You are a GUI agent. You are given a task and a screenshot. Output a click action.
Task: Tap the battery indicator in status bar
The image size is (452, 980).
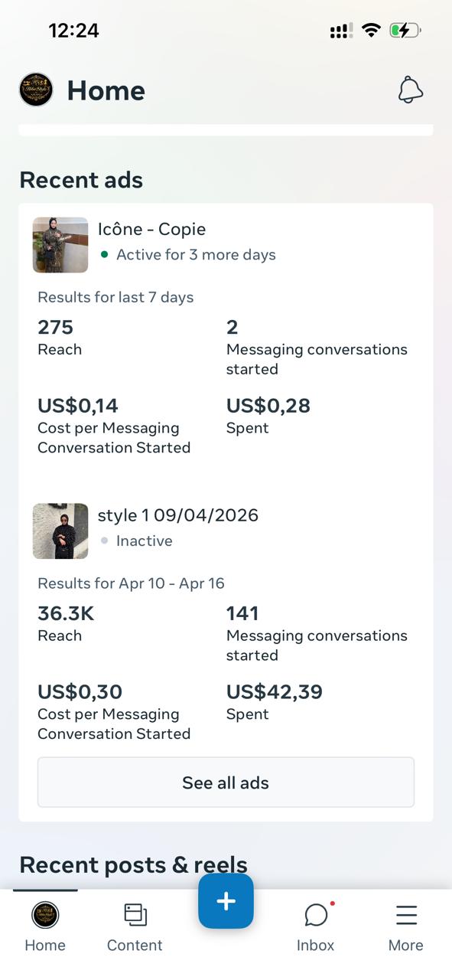point(405,31)
